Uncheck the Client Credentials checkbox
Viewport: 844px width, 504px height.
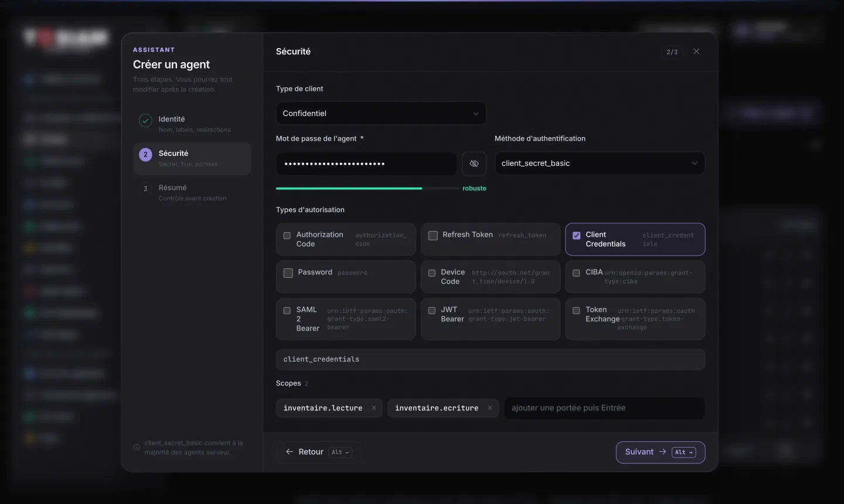coord(577,236)
